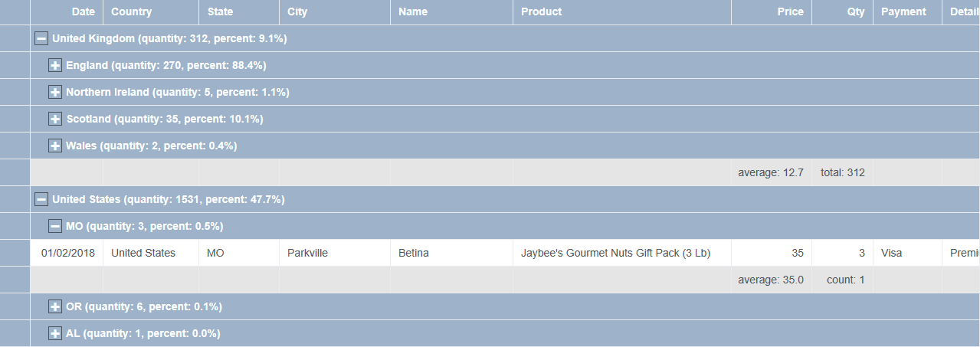The height and width of the screenshot is (347, 980).
Task: Expand the Wales group row
Action: pyautogui.click(x=55, y=146)
